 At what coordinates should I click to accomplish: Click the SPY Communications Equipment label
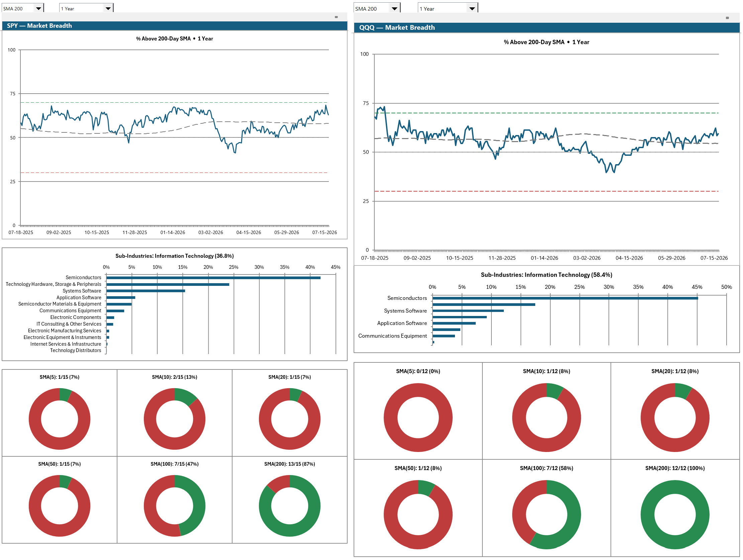click(x=70, y=311)
